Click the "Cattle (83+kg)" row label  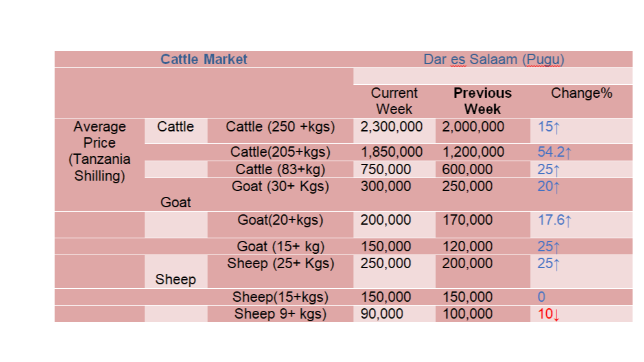(280, 170)
